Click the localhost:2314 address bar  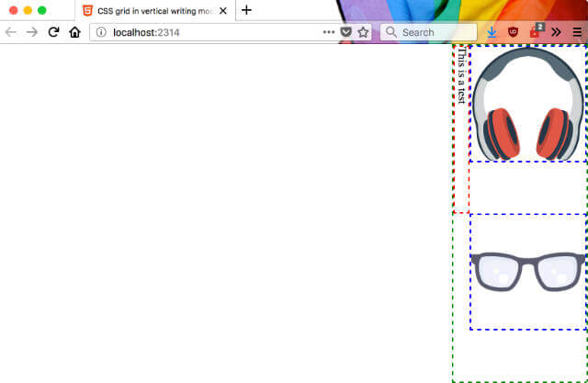point(211,32)
